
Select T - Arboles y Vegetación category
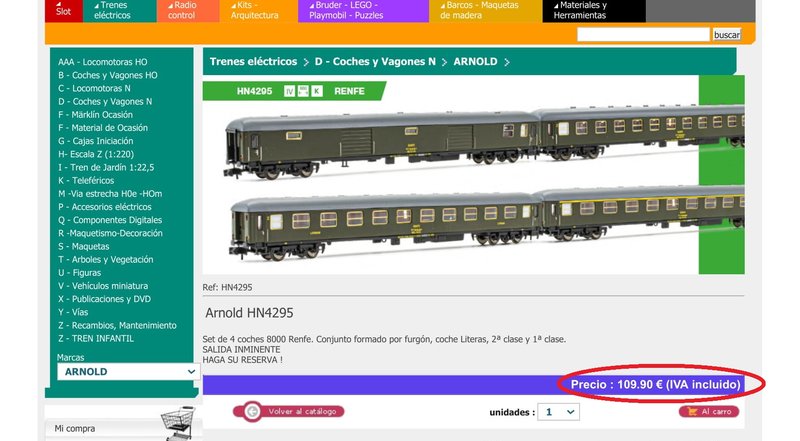point(106,260)
